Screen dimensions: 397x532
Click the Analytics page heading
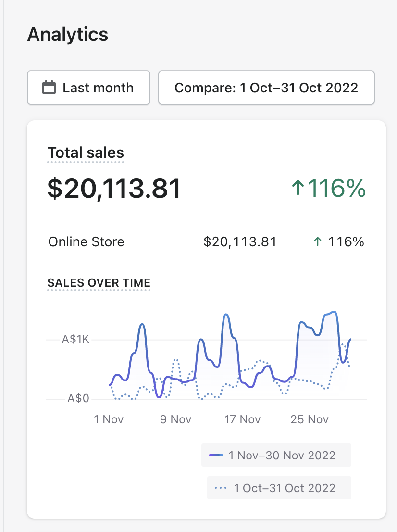(68, 35)
